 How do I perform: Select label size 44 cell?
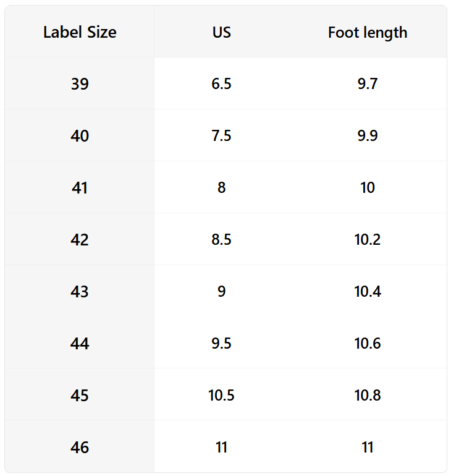coord(80,343)
